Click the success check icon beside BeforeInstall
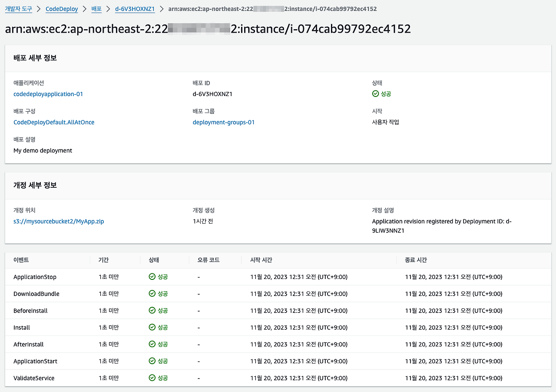The image size is (556, 392). (x=152, y=311)
